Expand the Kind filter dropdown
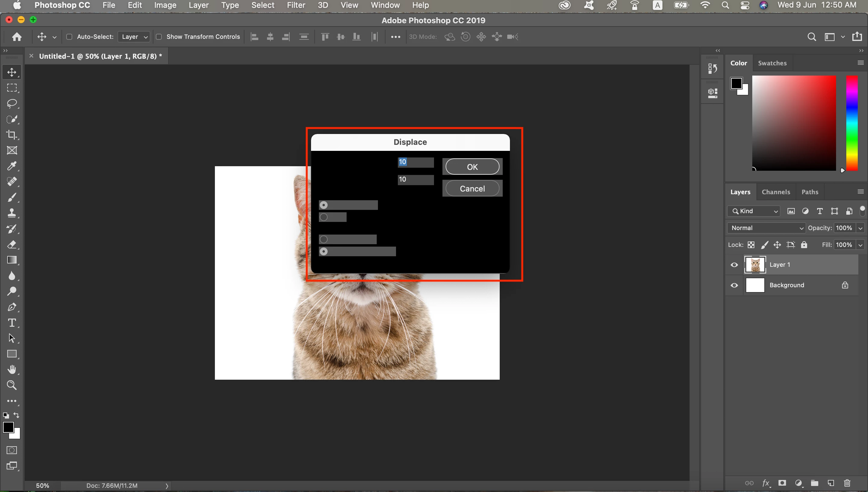Screen dimensions: 868x492 point(754,211)
